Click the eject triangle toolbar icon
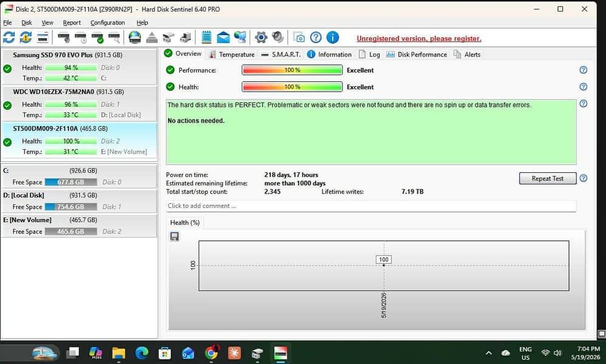Viewport: 606px width, 364px height. 152,38
